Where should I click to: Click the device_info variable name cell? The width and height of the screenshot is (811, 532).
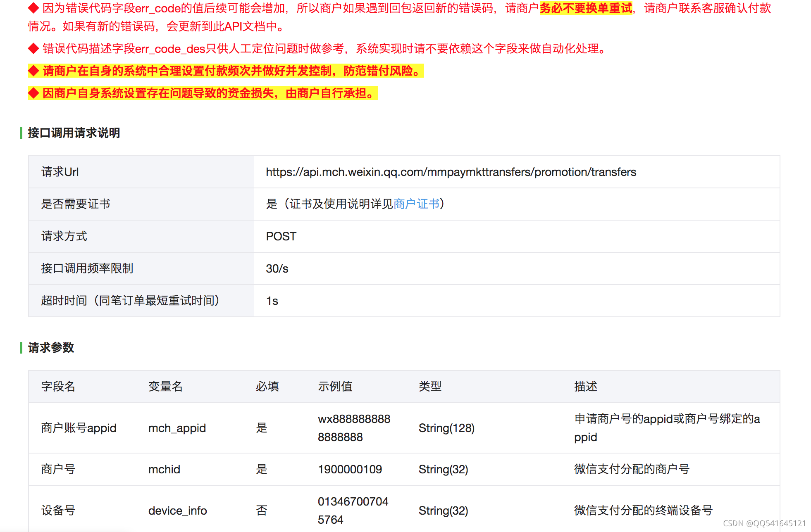coord(177,511)
